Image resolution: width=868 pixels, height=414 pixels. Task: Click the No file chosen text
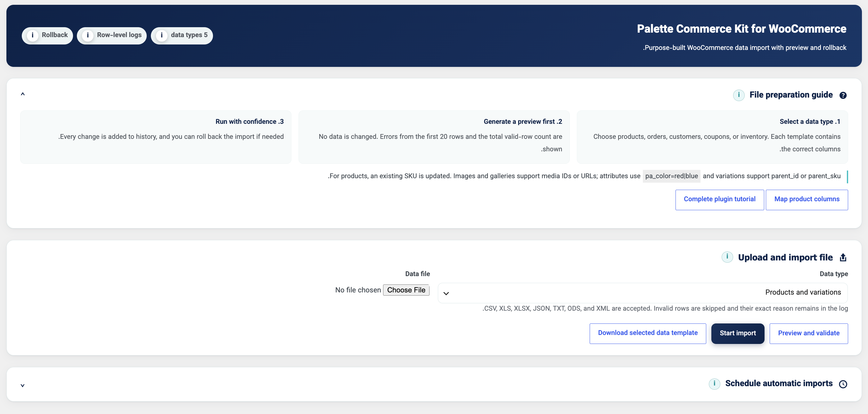tap(358, 290)
